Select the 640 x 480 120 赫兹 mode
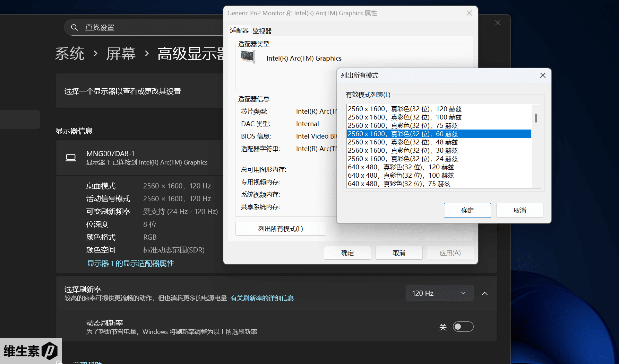This screenshot has height=364, width=619. (x=400, y=167)
